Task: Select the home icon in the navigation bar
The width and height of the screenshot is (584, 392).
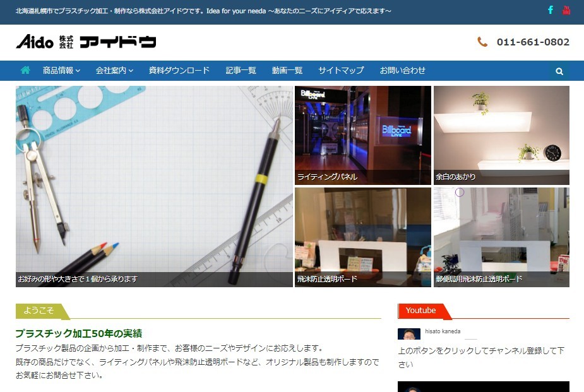Action: pyautogui.click(x=25, y=70)
